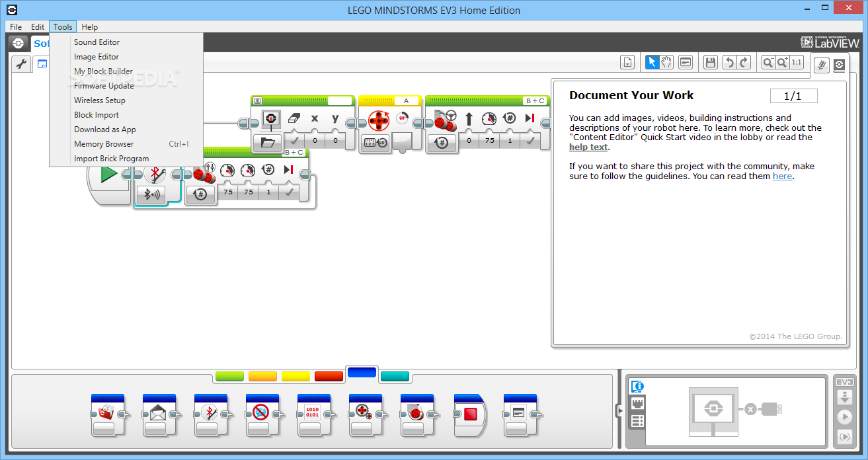Open Move Tank B+C port selector
Image resolution: width=868 pixels, height=460 pixels.
pos(294,153)
